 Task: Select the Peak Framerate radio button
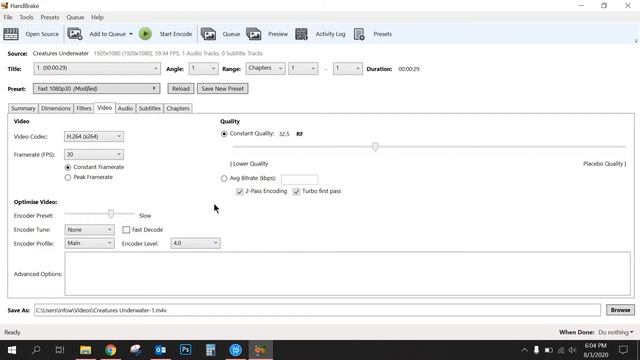click(68, 178)
